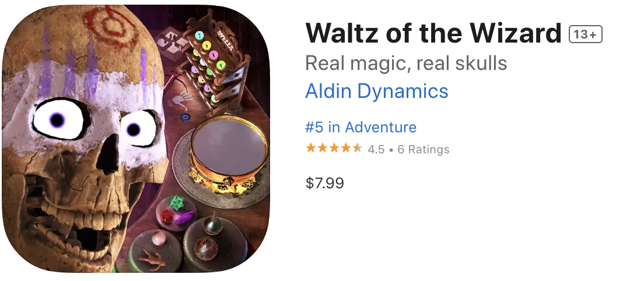
Task: Open the #5 in Adventure chart link
Action: [360, 127]
